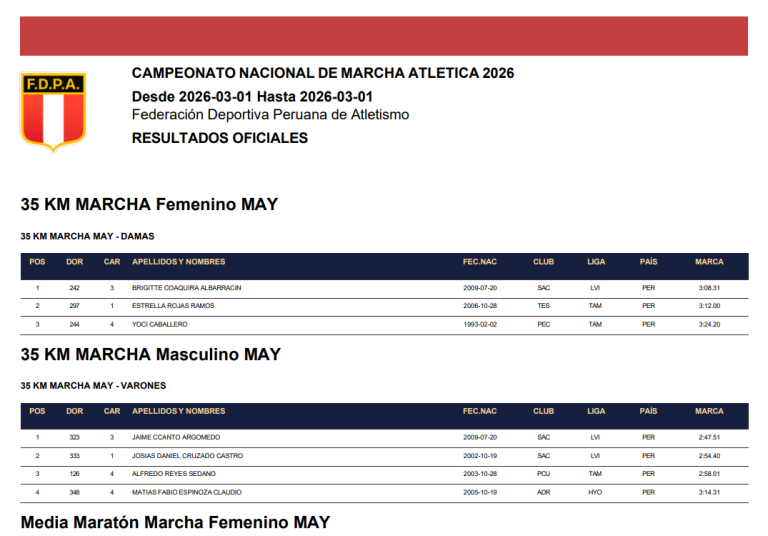Click Federación Deportiva Peruana de Atletismo text
The image size is (768, 536).
[x=270, y=115]
